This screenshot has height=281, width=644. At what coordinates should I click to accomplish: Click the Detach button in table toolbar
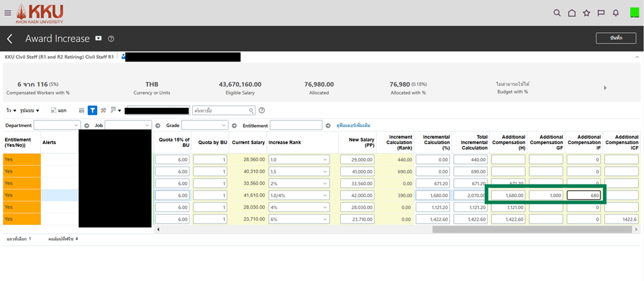pyautogui.click(x=57, y=110)
